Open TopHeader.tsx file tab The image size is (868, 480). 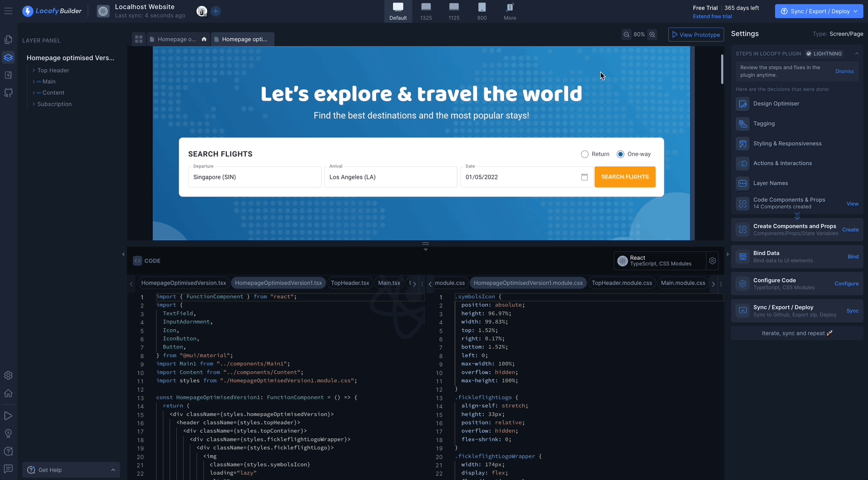point(350,283)
